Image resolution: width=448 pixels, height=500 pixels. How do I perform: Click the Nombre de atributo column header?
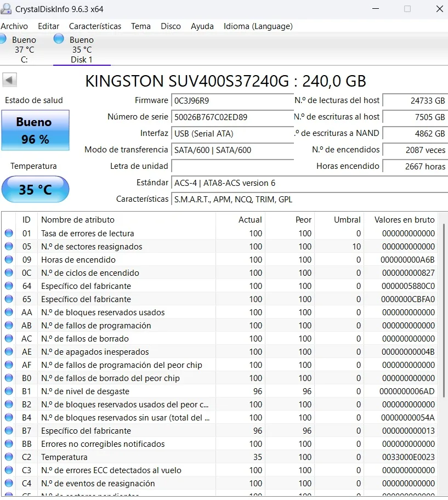coord(127,220)
